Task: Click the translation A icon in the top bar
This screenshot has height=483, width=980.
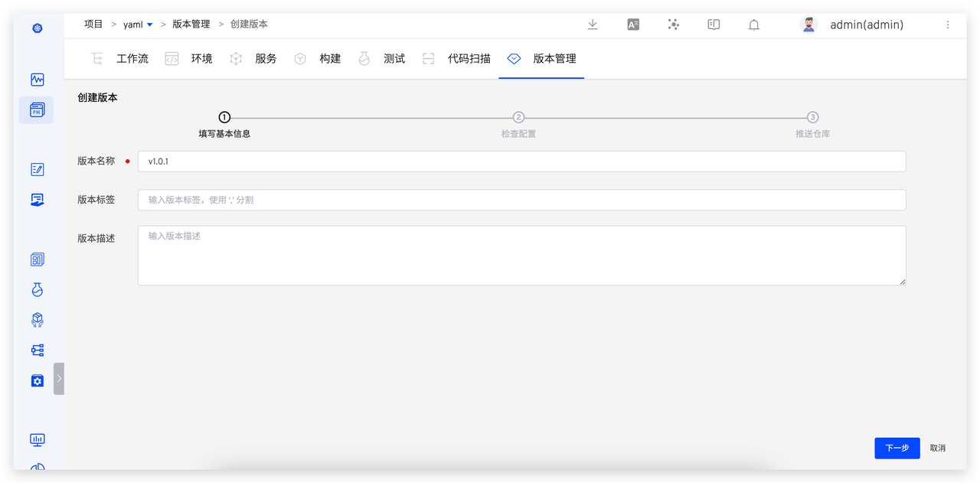Action: [632, 24]
